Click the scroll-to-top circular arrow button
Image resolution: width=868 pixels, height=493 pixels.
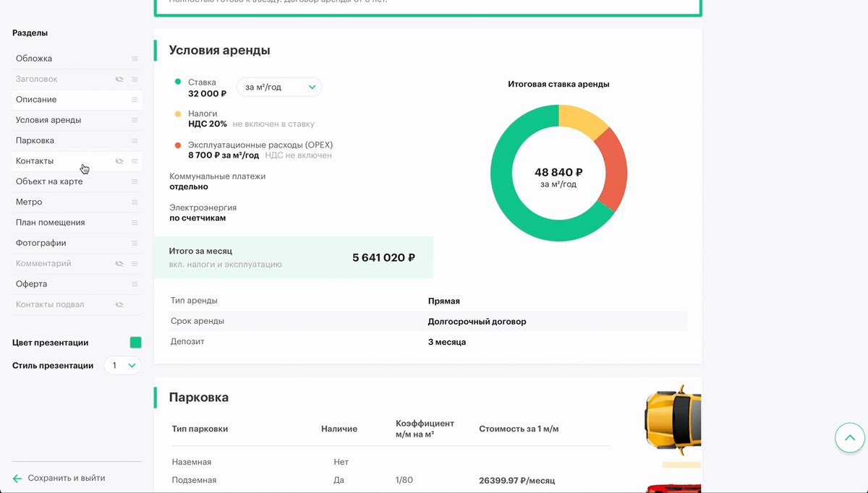pyautogui.click(x=849, y=437)
